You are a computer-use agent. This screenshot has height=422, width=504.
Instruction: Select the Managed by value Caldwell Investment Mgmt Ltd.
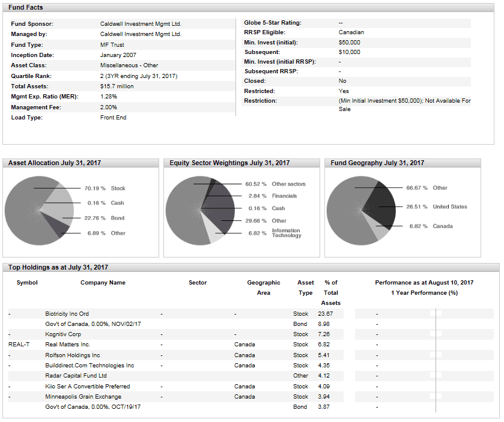(x=141, y=34)
